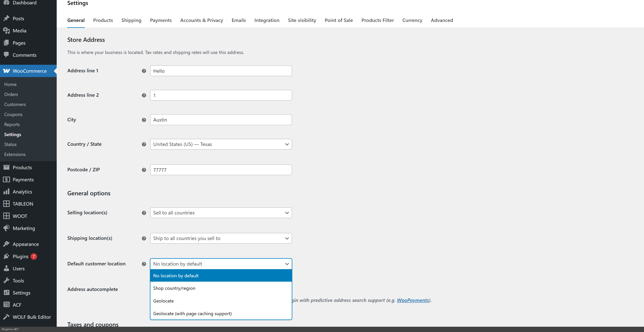
Task: Switch to the Shipping settings tab
Action: point(131,20)
